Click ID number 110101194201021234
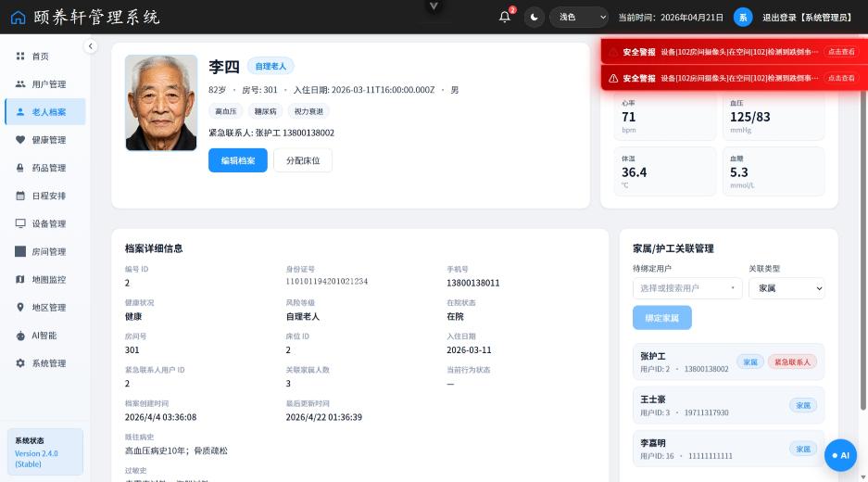This screenshot has width=868, height=482. pyautogui.click(x=327, y=282)
